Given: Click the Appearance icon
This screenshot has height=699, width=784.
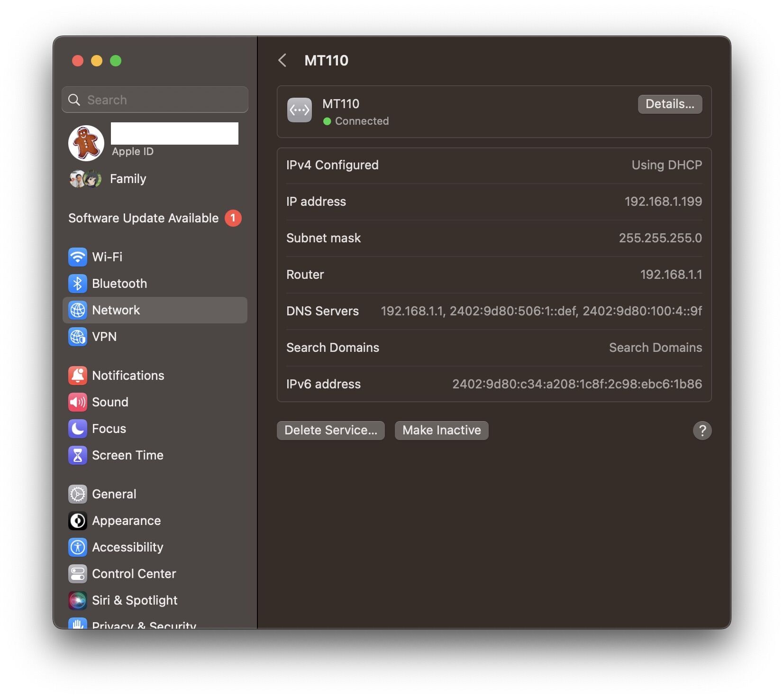Looking at the screenshot, I should (78, 521).
